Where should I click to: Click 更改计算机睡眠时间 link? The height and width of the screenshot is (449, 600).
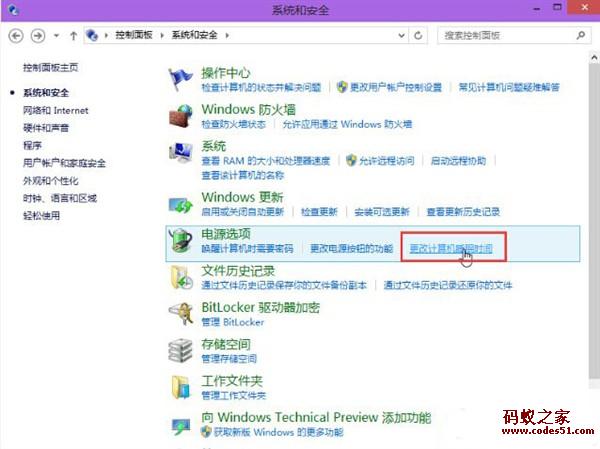(x=451, y=248)
